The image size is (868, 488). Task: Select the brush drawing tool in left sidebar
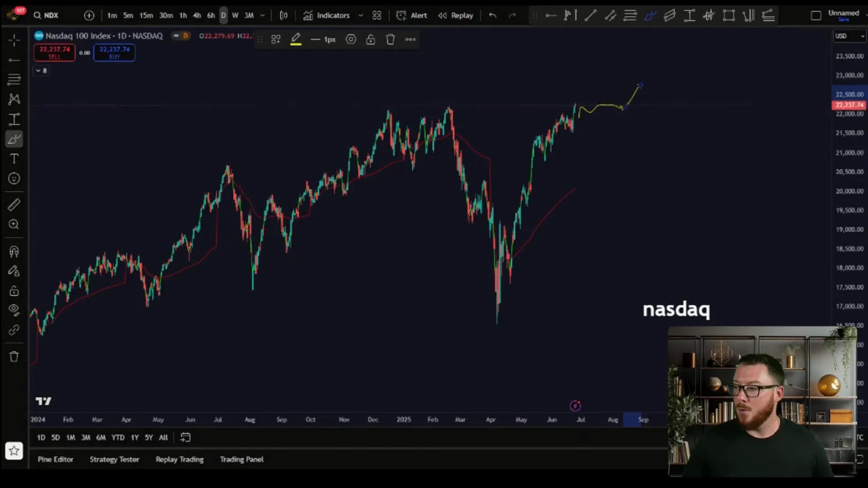(x=14, y=139)
